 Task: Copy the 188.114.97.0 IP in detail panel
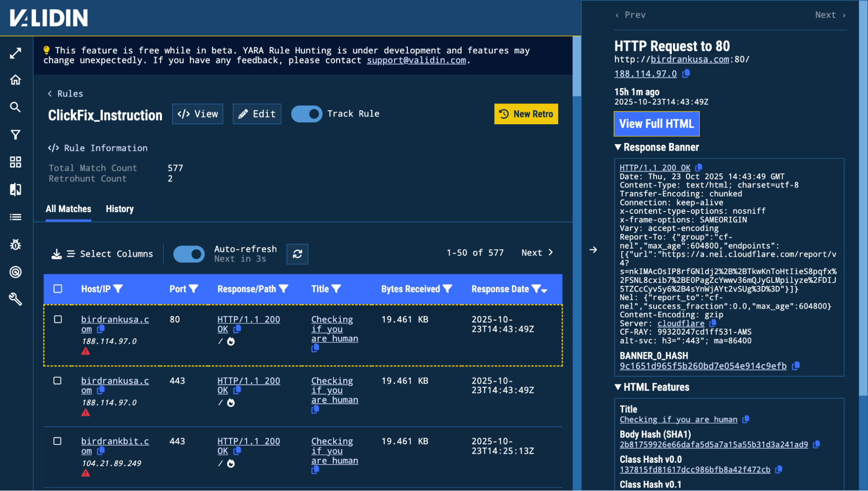pyautogui.click(x=686, y=73)
